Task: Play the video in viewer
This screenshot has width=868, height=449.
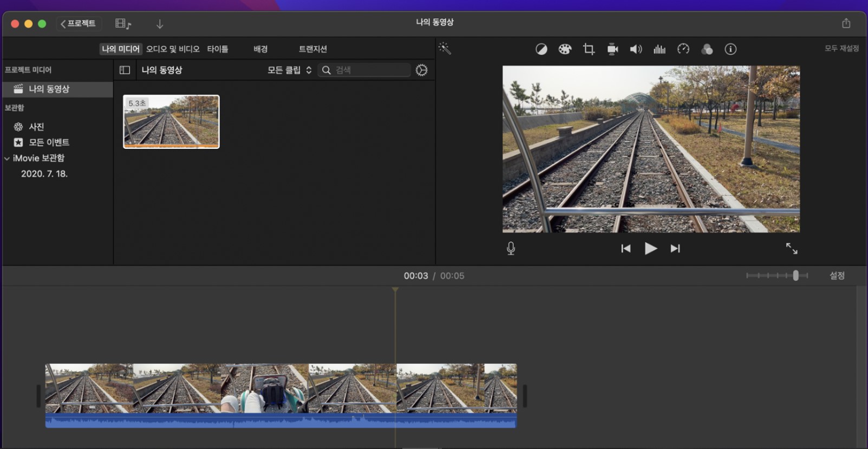Action: coord(650,249)
